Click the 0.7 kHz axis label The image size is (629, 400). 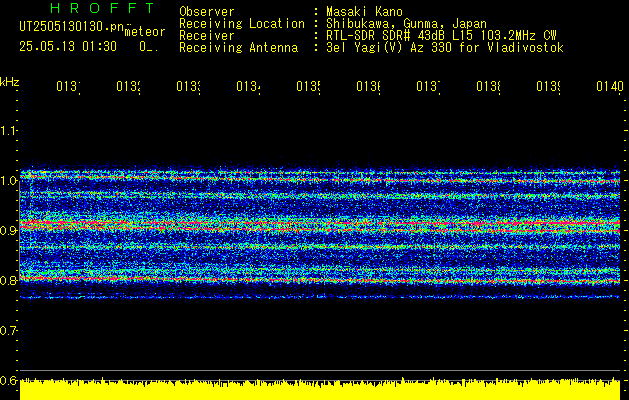(8, 330)
